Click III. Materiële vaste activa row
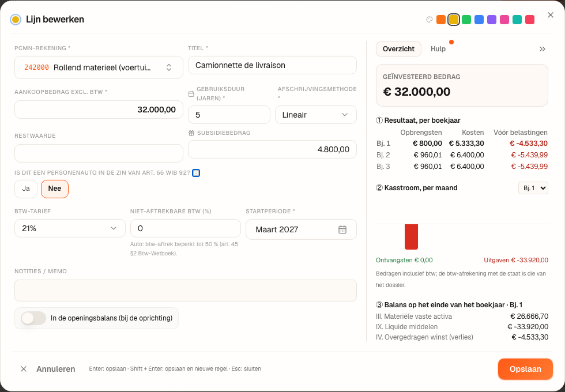This screenshot has width=565, height=392. pos(462,316)
